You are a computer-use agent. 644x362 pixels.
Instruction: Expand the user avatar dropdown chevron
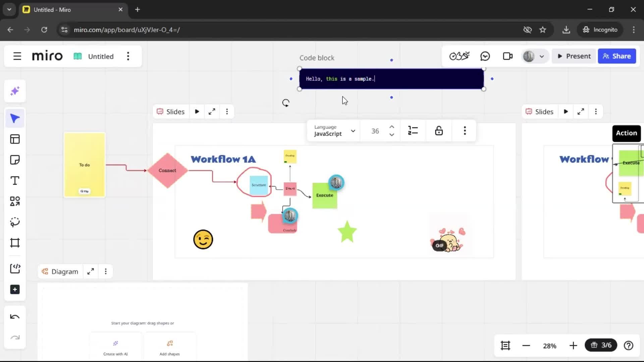click(541, 56)
